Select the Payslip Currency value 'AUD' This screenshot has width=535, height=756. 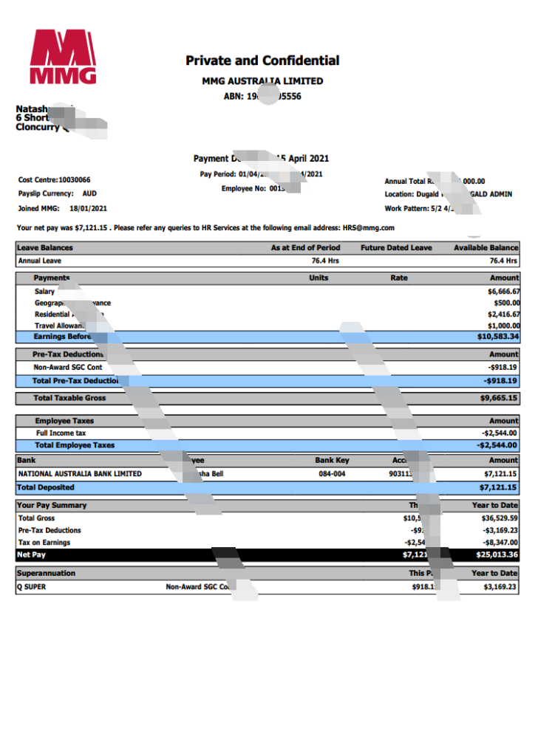pyautogui.click(x=89, y=193)
